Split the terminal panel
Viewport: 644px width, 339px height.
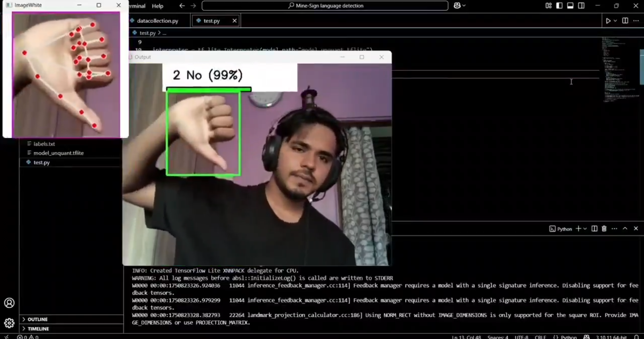pyautogui.click(x=594, y=229)
